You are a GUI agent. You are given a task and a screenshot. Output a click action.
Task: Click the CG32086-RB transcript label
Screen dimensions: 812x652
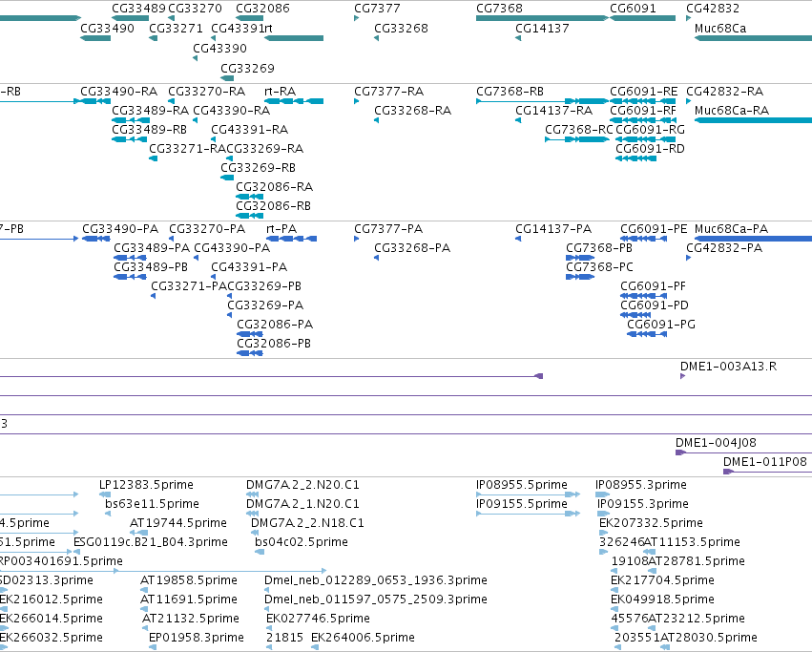click(x=274, y=206)
